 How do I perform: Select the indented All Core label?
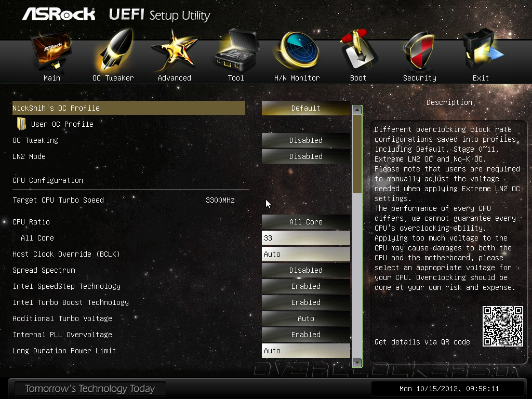click(37, 238)
